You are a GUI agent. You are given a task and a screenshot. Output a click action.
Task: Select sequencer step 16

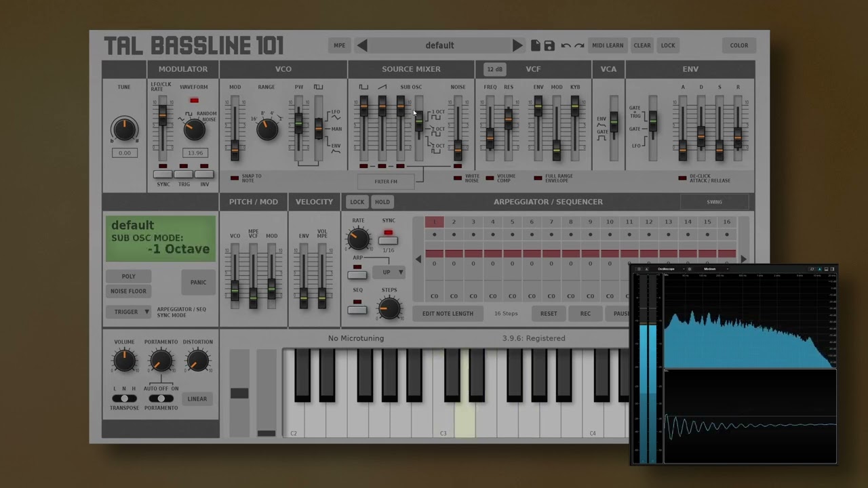726,222
